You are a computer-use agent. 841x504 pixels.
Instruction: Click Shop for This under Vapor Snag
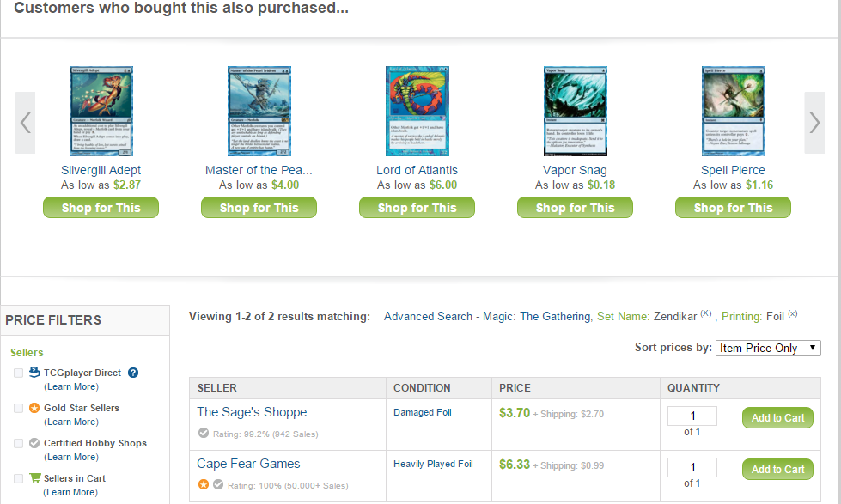[575, 208]
